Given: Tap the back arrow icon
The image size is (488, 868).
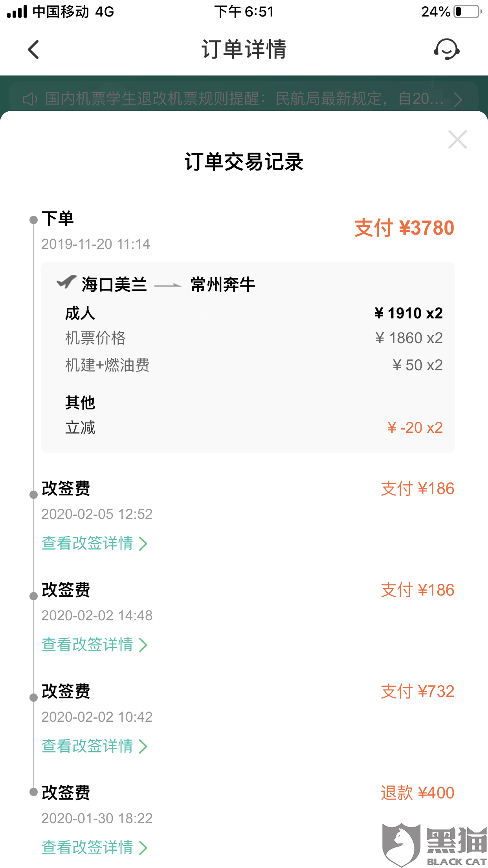Looking at the screenshot, I should click(34, 50).
